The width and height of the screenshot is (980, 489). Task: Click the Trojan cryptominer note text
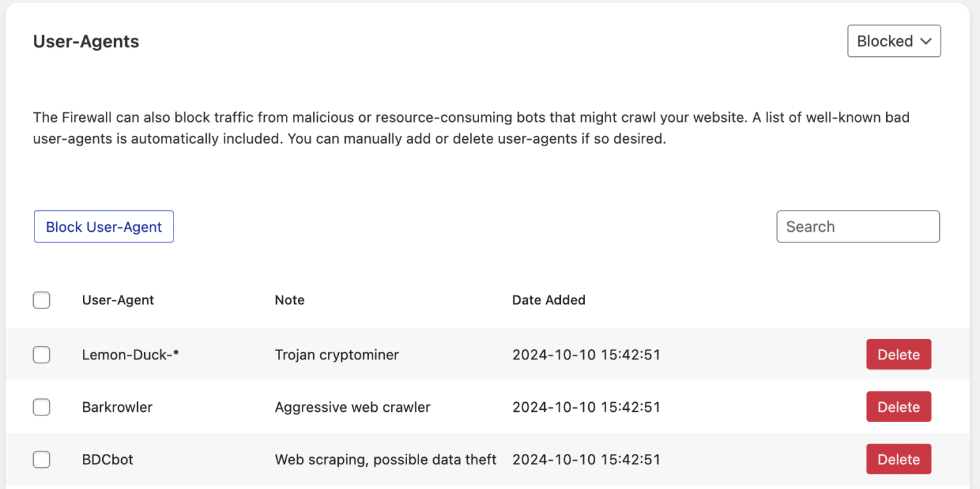(x=337, y=354)
